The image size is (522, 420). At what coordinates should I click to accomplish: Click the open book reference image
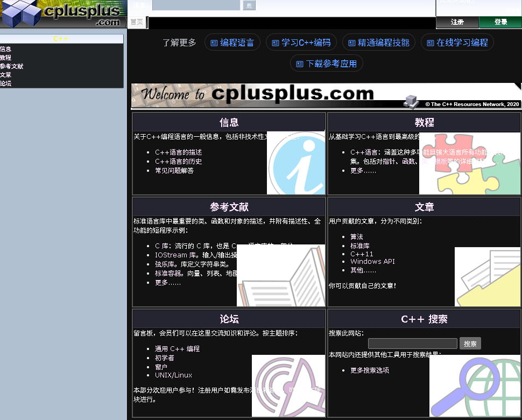point(280,275)
